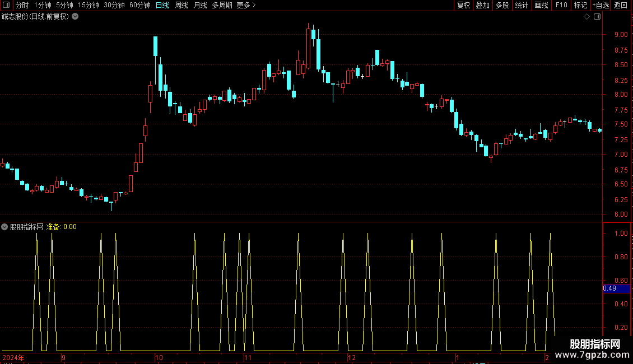Click the 诚志股份(日线.前复权) chart title
The image size is (633, 364).
click(35, 17)
